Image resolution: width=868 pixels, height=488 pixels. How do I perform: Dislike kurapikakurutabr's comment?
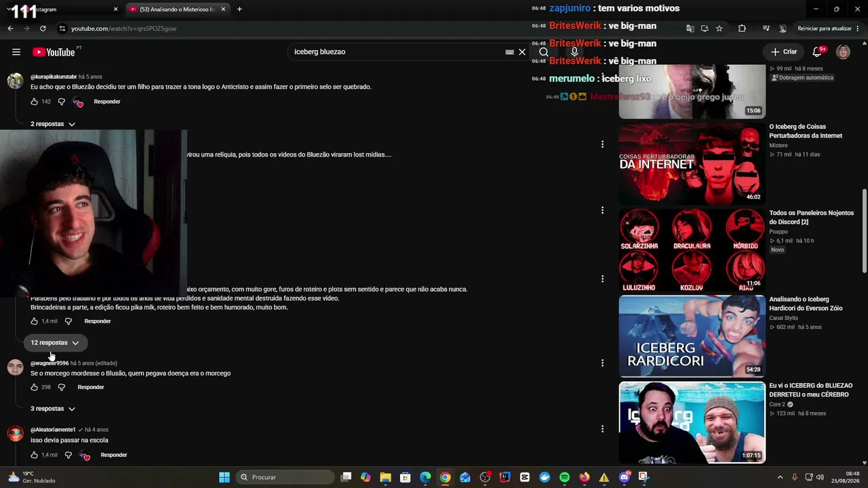coord(61,102)
